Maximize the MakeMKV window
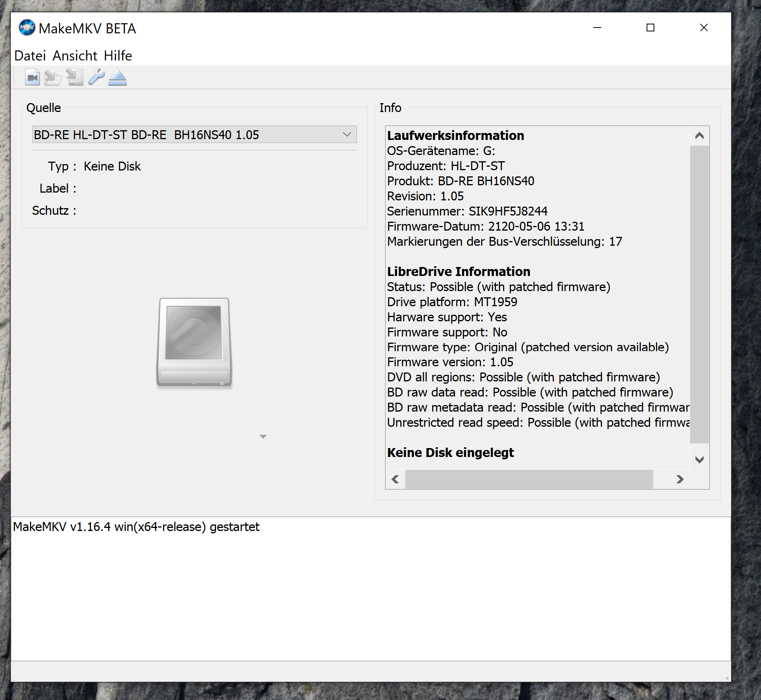The image size is (761, 700). [650, 28]
